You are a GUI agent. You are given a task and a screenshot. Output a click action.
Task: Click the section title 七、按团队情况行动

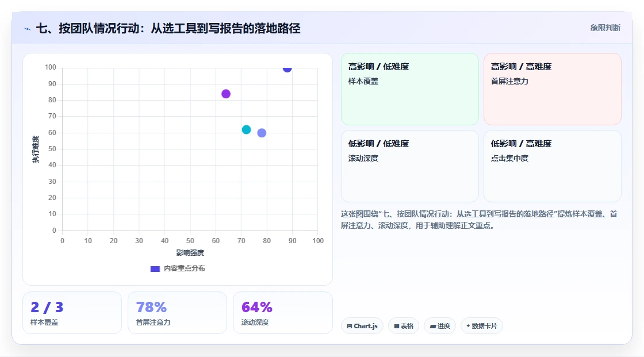point(168,28)
